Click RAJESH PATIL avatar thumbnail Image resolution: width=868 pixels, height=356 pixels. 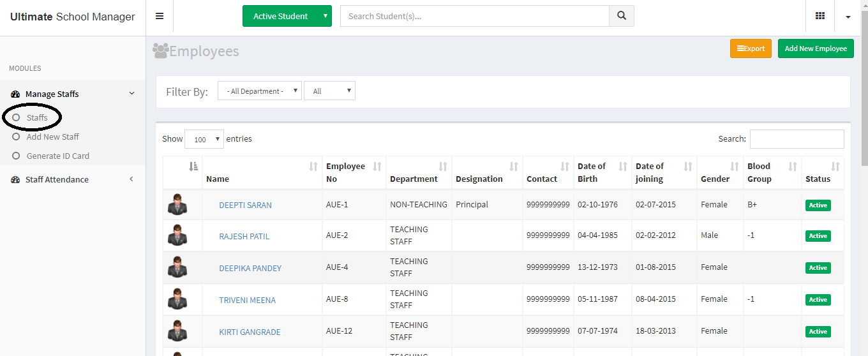[x=177, y=235]
